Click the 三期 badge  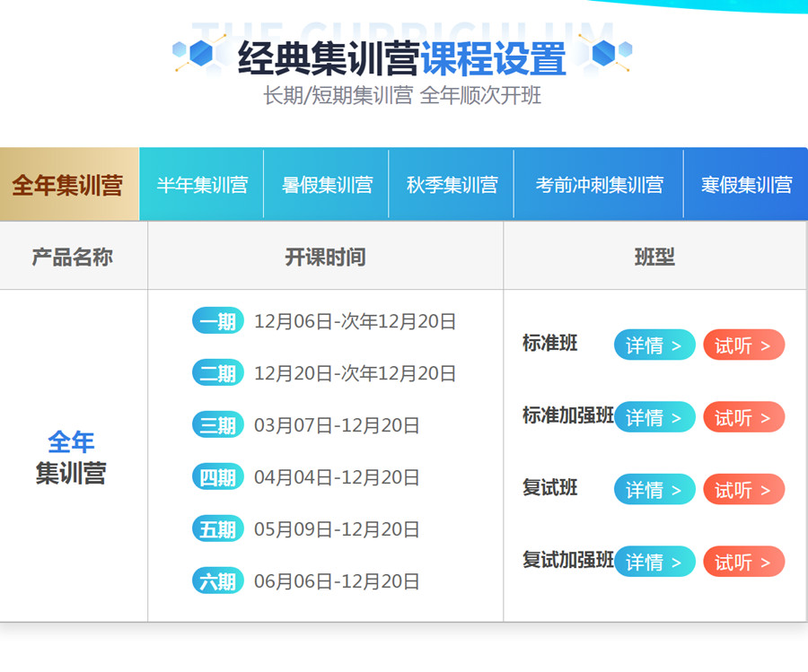pyautogui.click(x=218, y=425)
